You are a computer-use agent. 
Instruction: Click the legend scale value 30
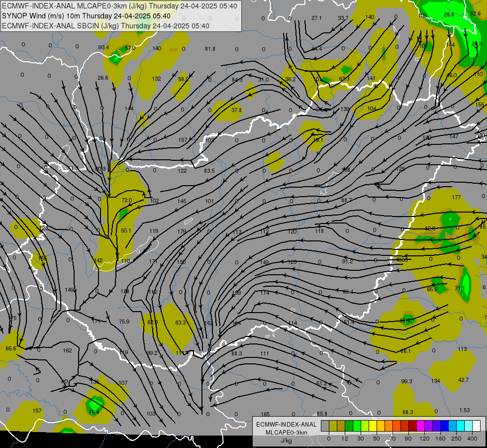[360, 439]
